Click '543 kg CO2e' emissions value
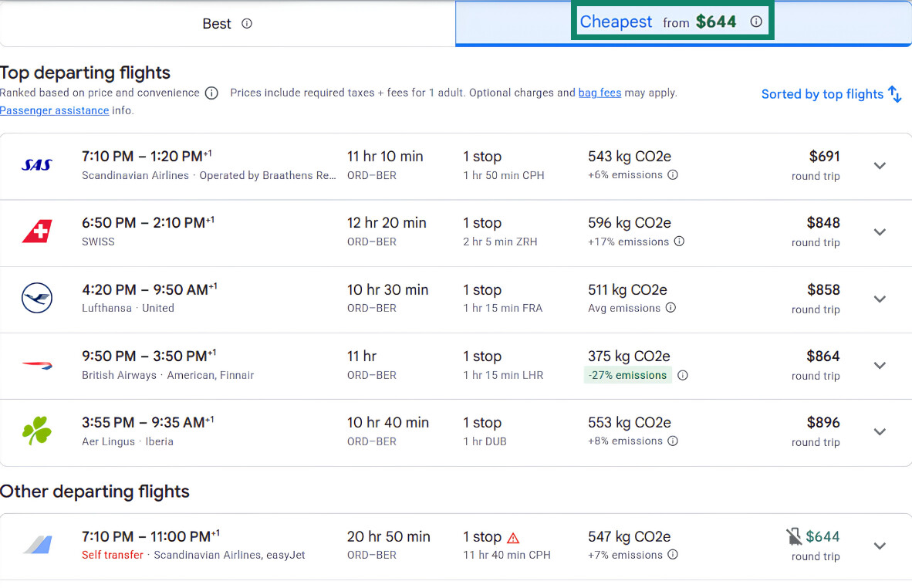Image resolution: width=912 pixels, height=588 pixels. click(630, 157)
